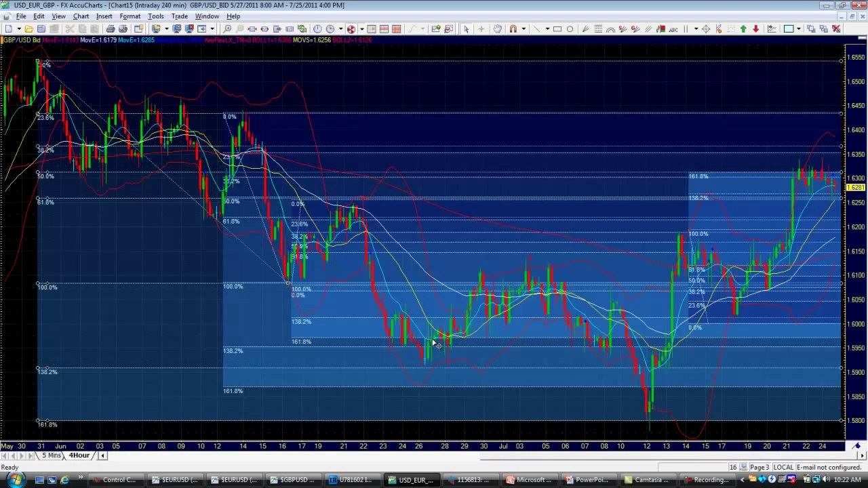Select the trend line drawing tool
Image resolution: width=868 pixels, height=488 pixels.
click(536, 28)
